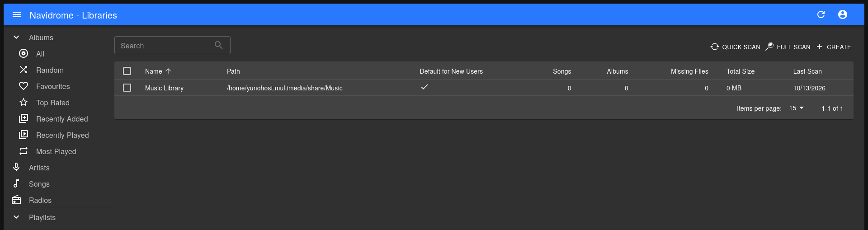Viewport: 868px width, 230px height.
Task: Start a Full Scan
Action: (x=788, y=47)
